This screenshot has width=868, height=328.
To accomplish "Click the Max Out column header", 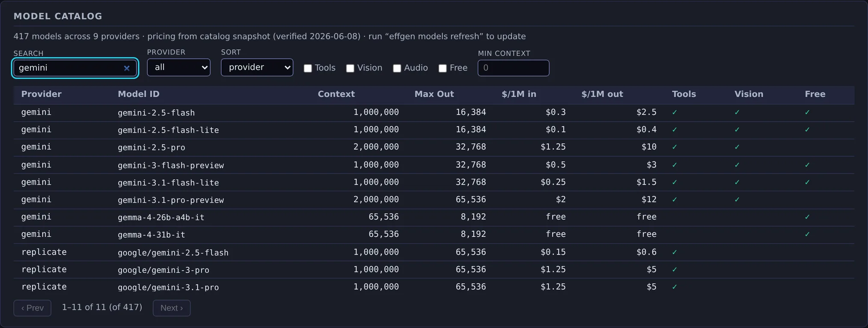I will pos(434,94).
